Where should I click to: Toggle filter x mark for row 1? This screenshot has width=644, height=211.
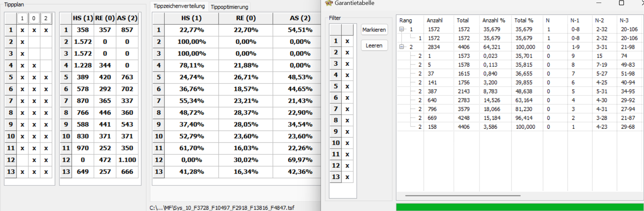click(x=347, y=41)
